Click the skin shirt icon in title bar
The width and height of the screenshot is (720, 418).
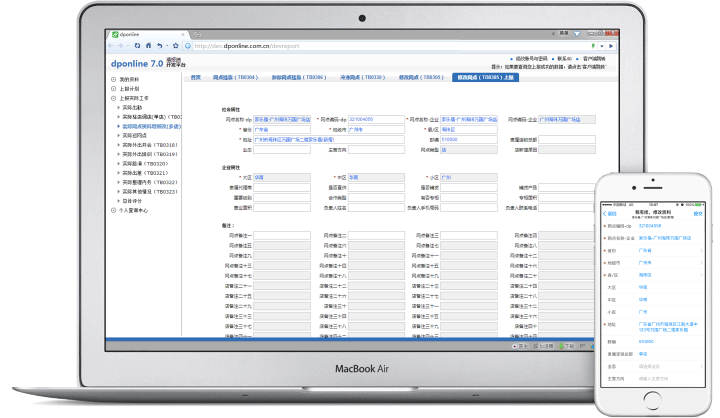pyautogui.click(x=577, y=34)
